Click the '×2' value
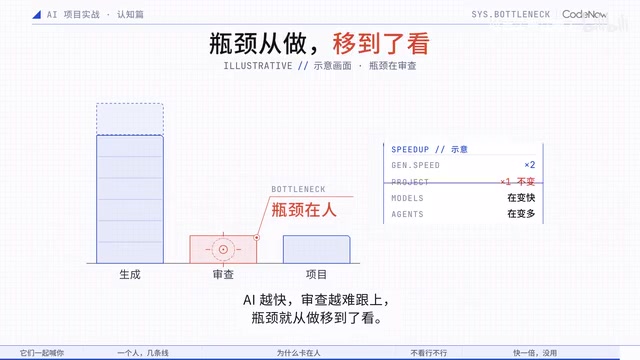Viewport: 640px width, 360px height. point(529,165)
